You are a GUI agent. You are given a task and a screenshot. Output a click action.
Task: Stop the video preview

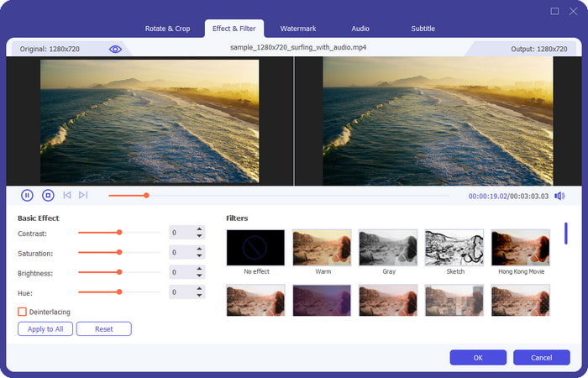tap(48, 195)
